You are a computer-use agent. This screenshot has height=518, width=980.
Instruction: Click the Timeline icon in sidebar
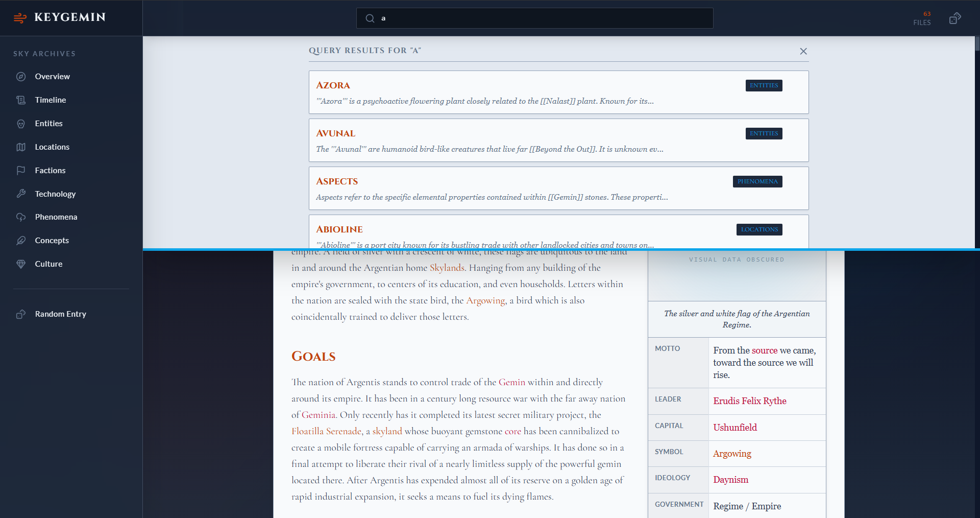pyautogui.click(x=21, y=100)
